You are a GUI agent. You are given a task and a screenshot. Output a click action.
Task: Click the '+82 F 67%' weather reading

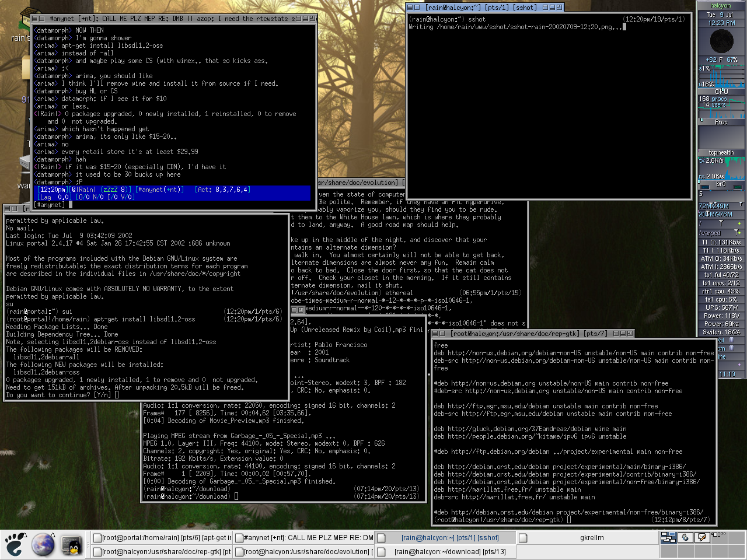tap(721, 60)
